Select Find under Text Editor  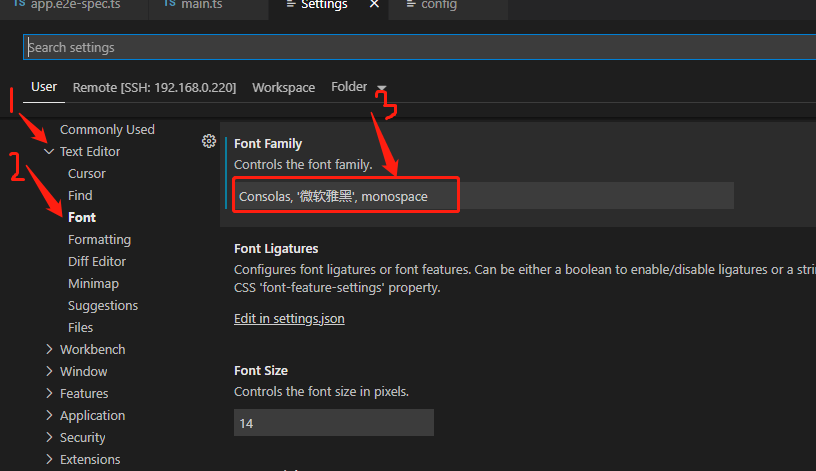point(80,195)
